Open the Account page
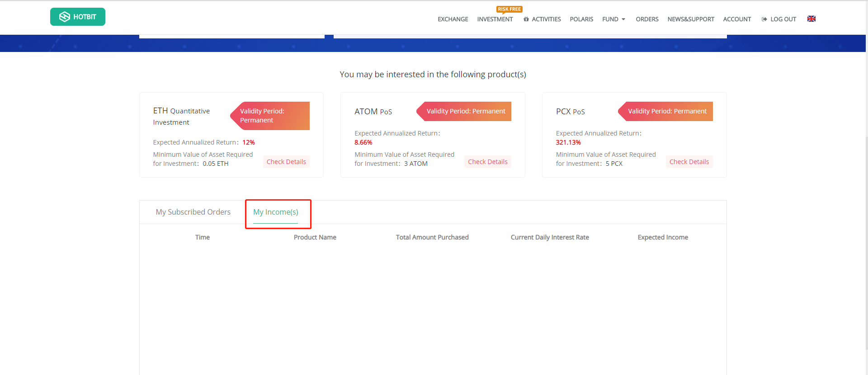Screen dimensions: 868x375 737,19
